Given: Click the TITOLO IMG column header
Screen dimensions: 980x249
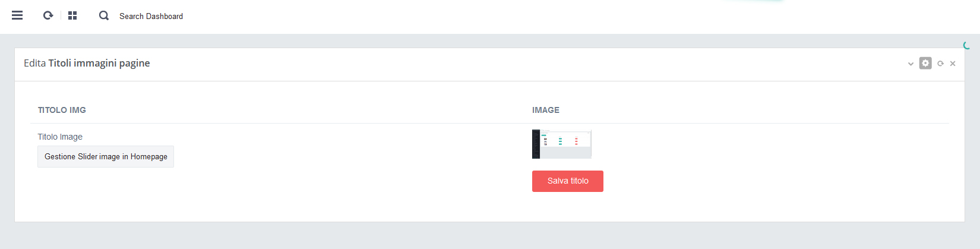Looking at the screenshot, I should pos(62,110).
